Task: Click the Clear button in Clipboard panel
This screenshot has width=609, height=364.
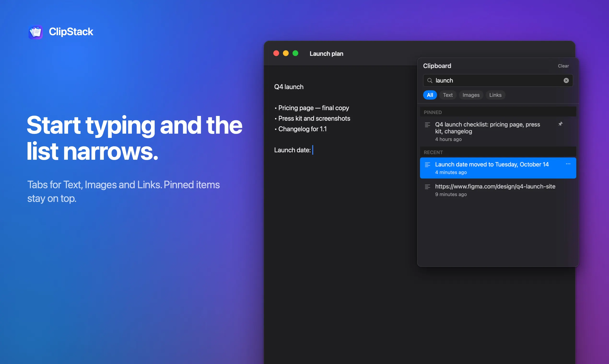Action: click(563, 66)
